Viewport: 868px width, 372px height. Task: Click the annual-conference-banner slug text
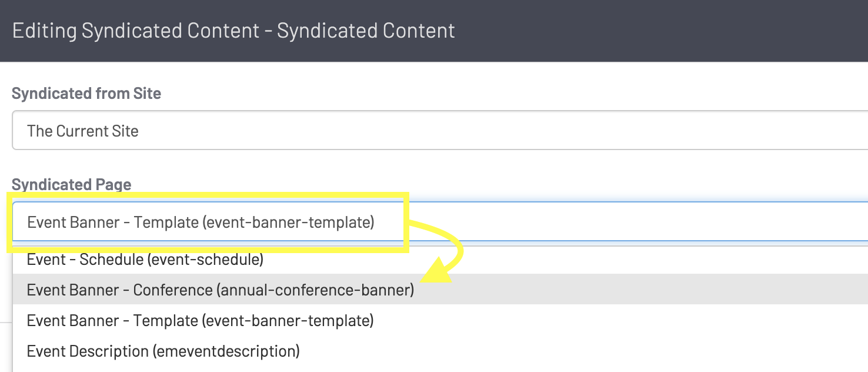316,290
